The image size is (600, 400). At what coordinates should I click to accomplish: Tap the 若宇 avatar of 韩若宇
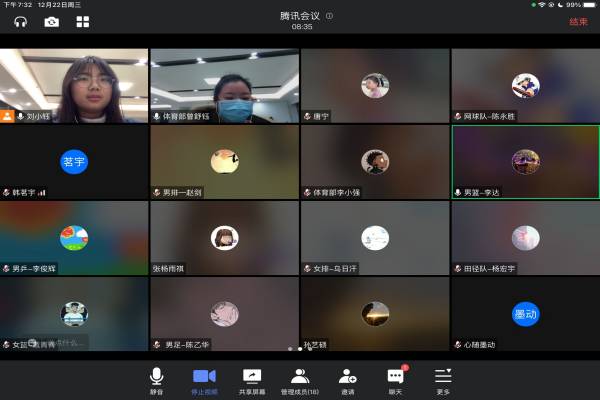[x=74, y=161]
